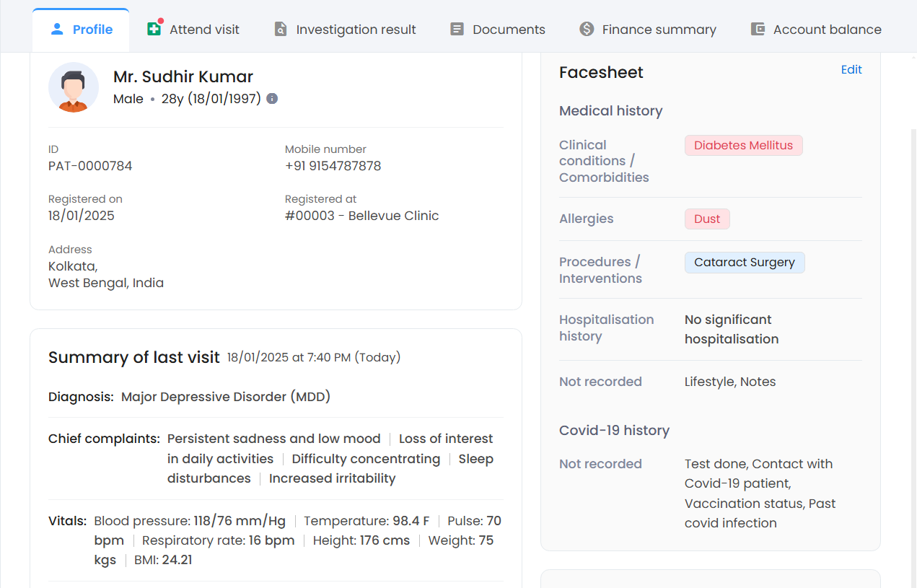The height and width of the screenshot is (588, 917).
Task: Click the Documents tab page icon
Action: [x=457, y=30]
